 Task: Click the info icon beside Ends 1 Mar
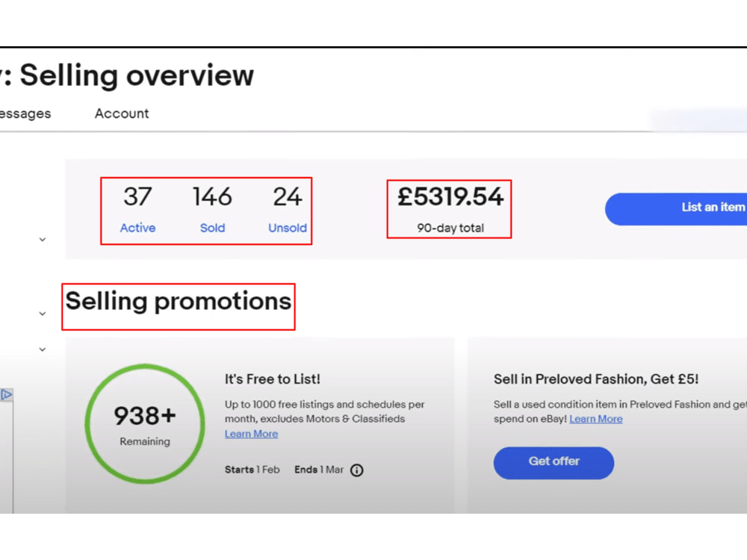pyautogui.click(x=356, y=470)
